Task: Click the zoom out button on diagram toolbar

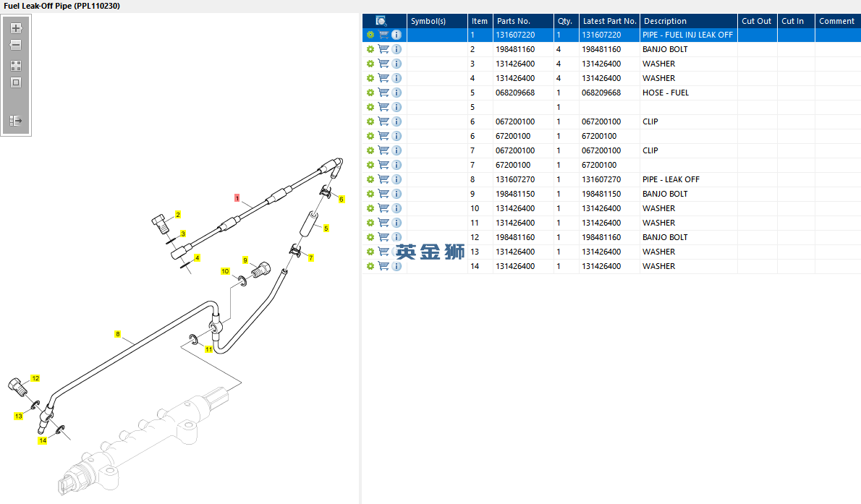Action: click(x=16, y=45)
